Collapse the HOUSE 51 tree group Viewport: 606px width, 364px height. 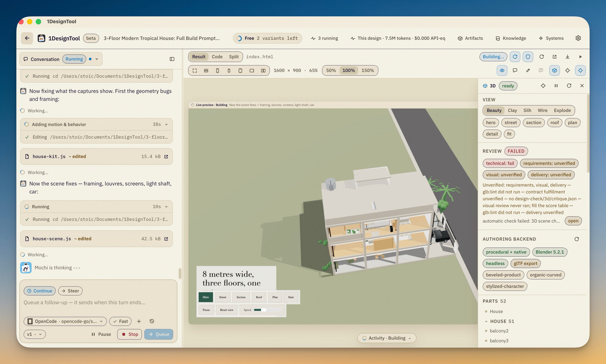click(x=486, y=321)
